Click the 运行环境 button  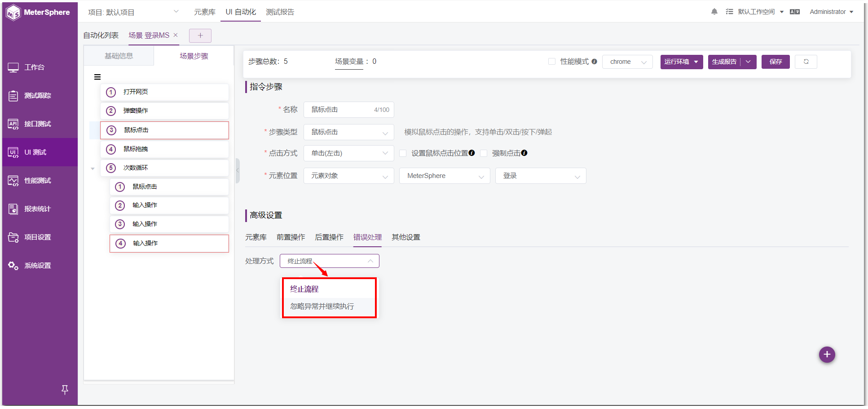pyautogui.click(x=682, y=62)
